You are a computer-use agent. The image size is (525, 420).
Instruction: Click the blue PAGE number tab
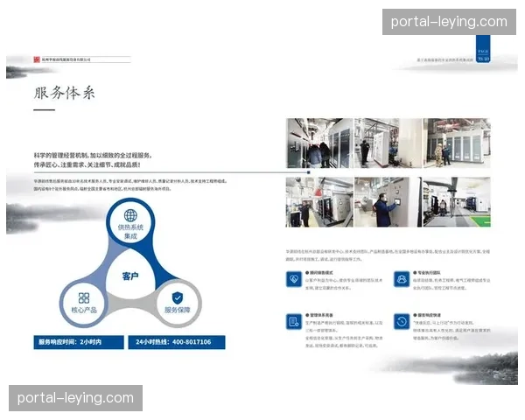pyautogui.click(x=483, y=49)
